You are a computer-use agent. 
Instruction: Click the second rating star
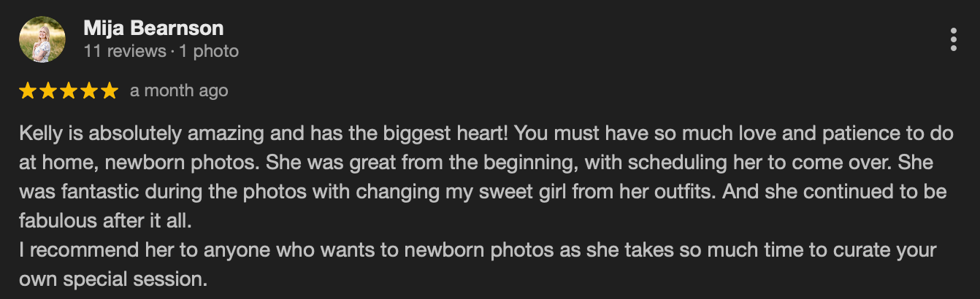[49, 91]
